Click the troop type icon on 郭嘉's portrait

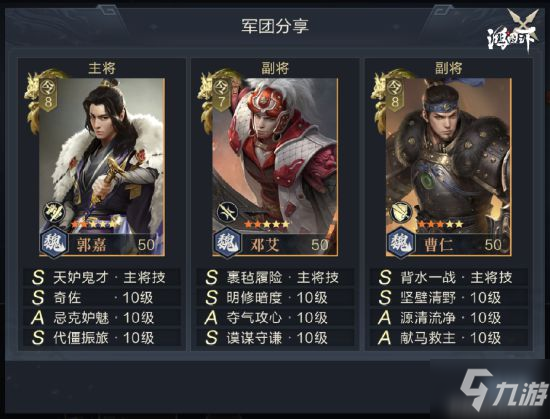point(54,212)
